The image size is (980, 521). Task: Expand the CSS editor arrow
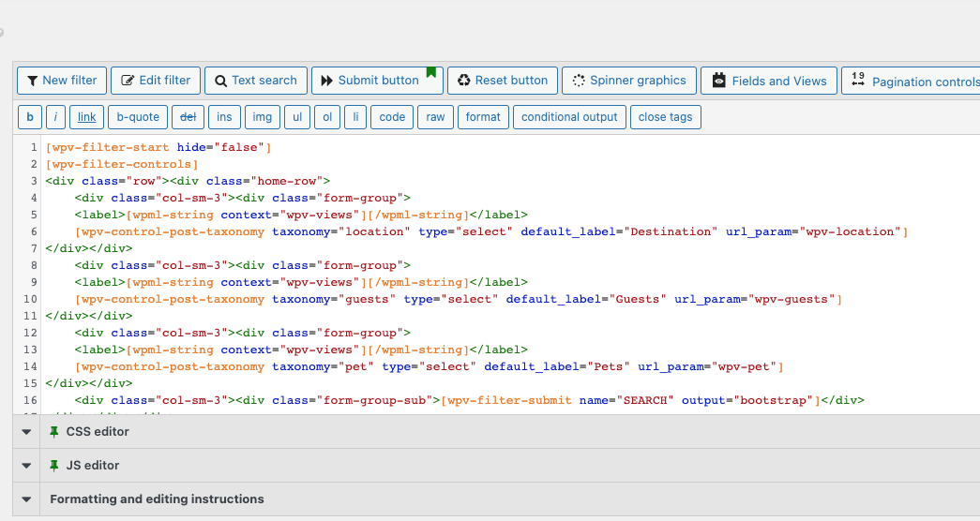tap(26, 432)
